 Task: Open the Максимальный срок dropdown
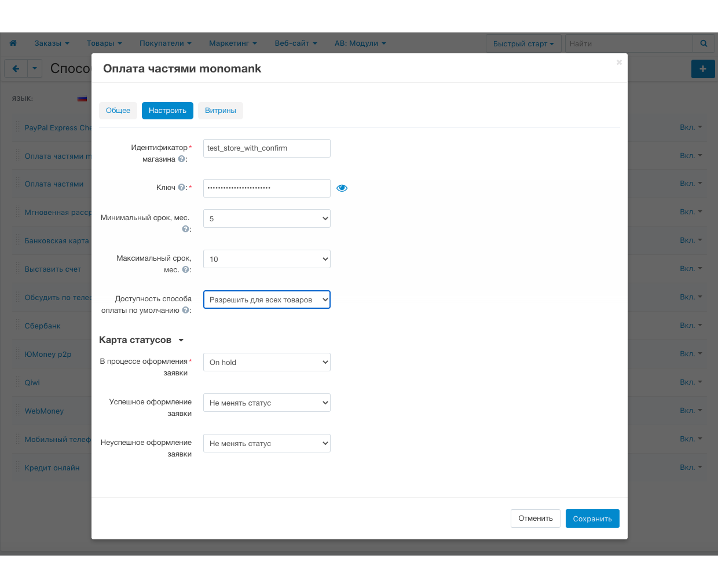(x=266, y=259)
